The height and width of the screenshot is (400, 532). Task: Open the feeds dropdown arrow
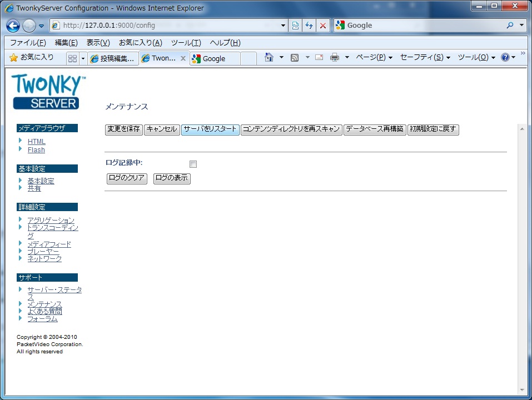[x=307, y=57]
